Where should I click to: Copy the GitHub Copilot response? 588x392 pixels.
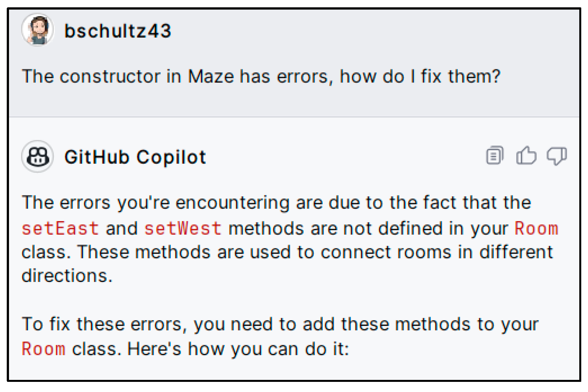(494, 155)
